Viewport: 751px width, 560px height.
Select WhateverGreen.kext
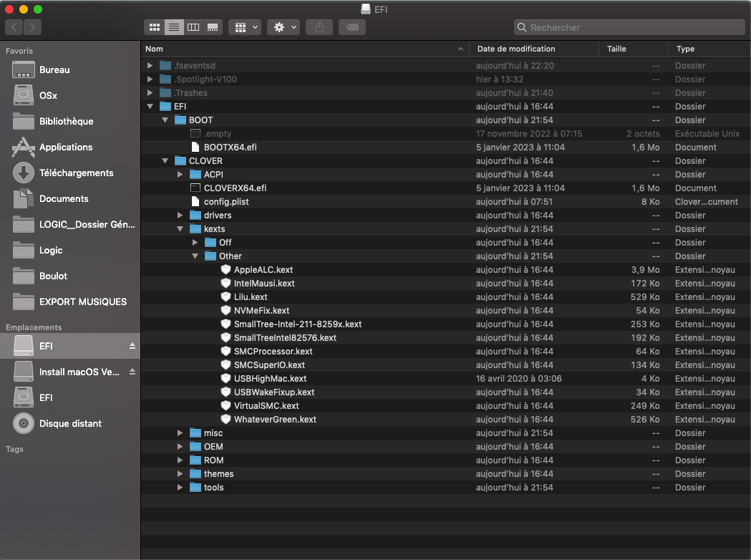pyautogui.click(x=445, y=420)
